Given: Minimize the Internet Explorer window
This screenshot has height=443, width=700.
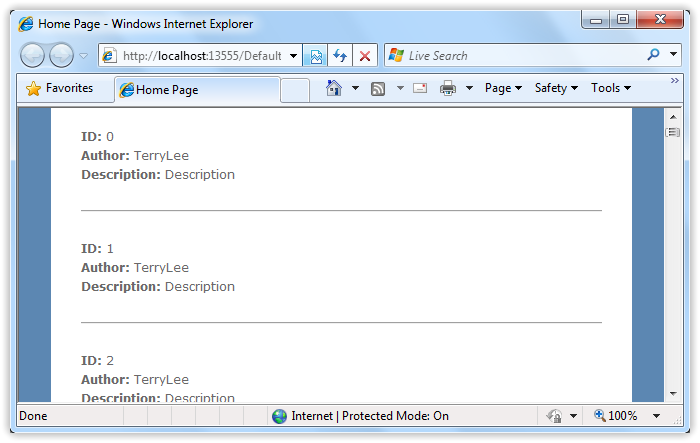Looking at the screenshot, I should (x=596, y=20).
